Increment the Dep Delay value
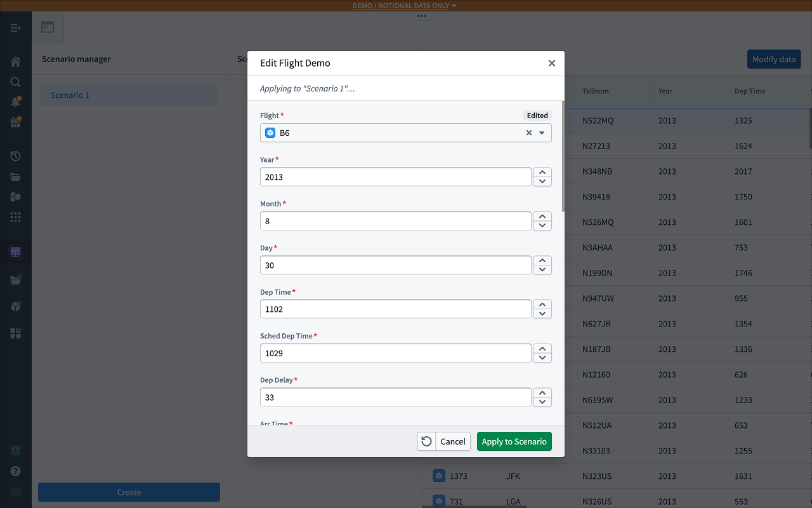The width and height of the screenshot is (812, 508). coord(542,392)
